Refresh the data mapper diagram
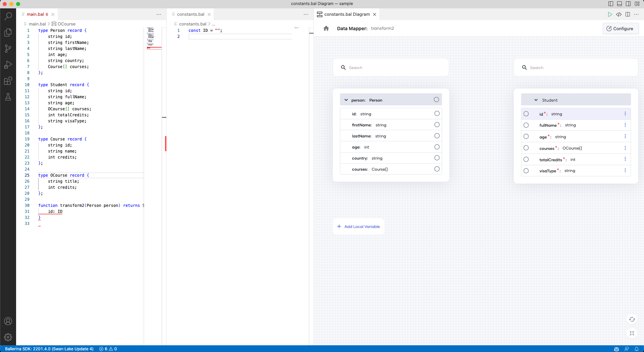Screen dimensions: 644x352 pos(632,320)
